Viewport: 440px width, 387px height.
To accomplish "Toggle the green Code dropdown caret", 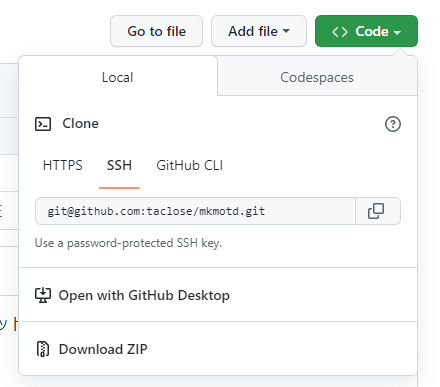I will (x=397, y=32).
